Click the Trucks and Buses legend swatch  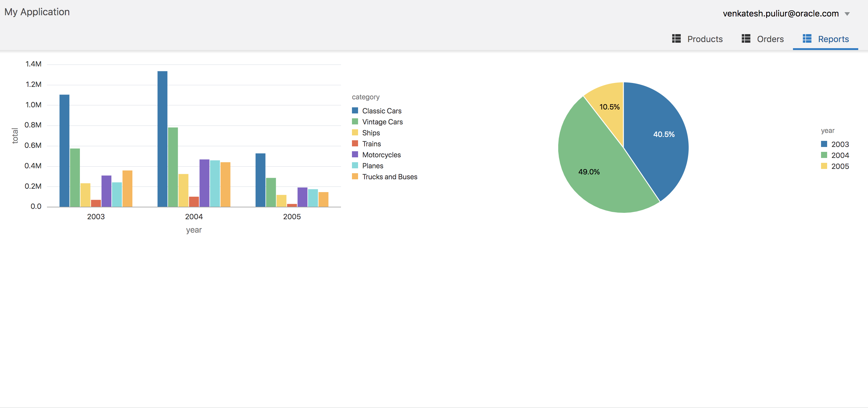coord(355,176)
